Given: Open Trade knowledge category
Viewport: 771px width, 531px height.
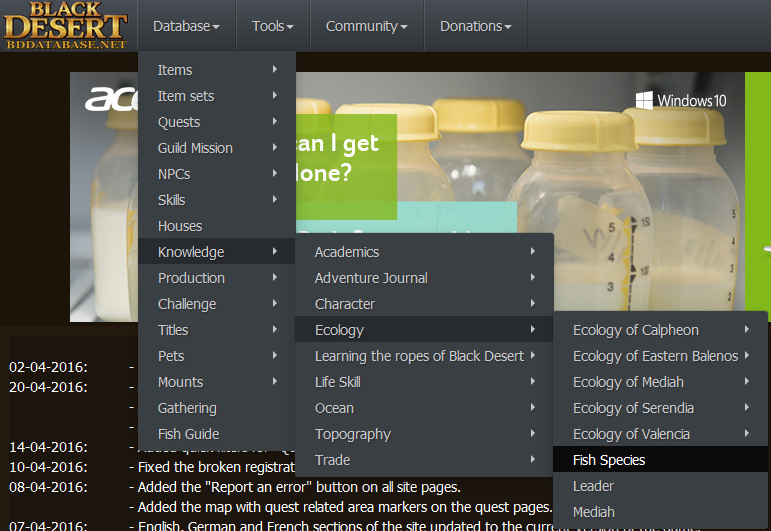Looking at the screenshot, I should (x=424, y=460).
